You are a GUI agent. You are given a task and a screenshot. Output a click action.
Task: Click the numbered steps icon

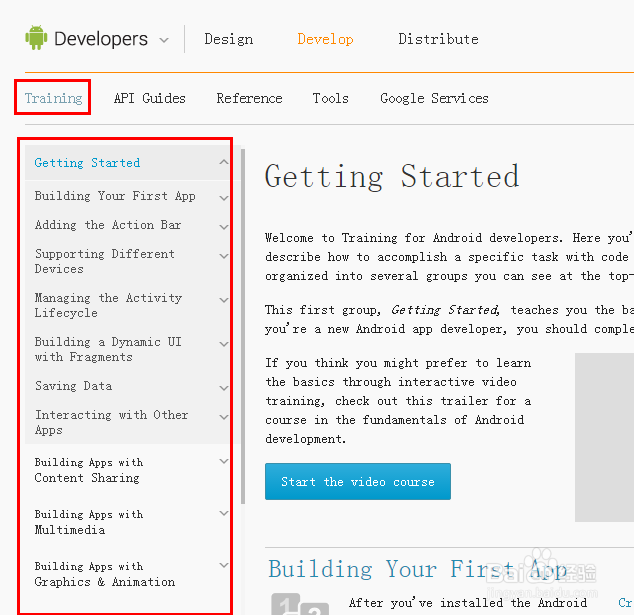point(300,604)
